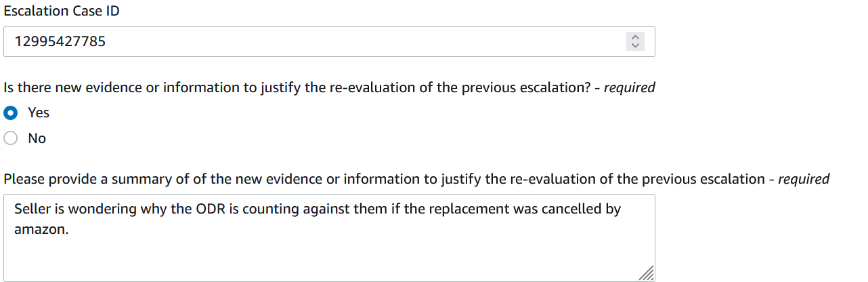The width and height of the screenshot is (868, 282).
Task: Click the "No" option label text
Action: [37, 138]
